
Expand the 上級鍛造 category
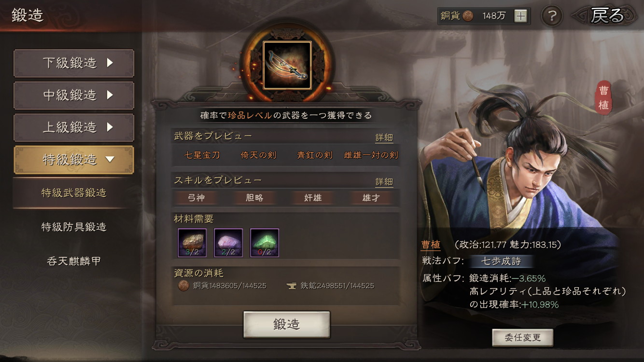point(74,128)
